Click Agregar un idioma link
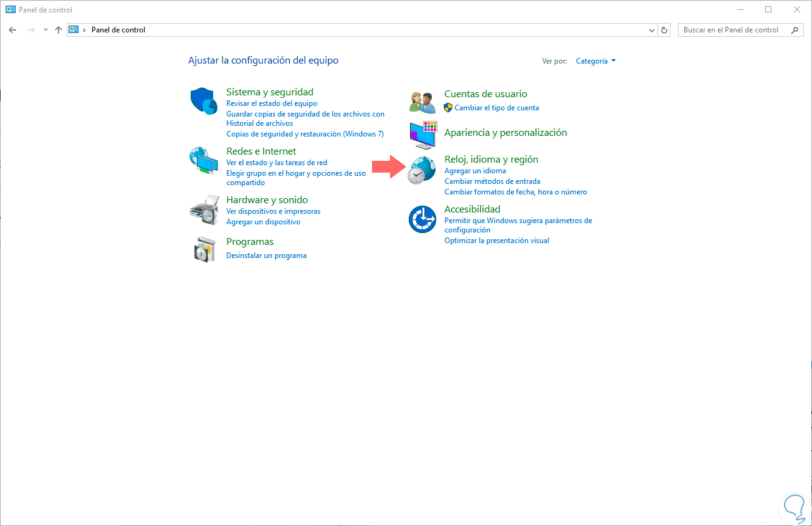Viewport: 812px width, 526px height. (475, 171)
